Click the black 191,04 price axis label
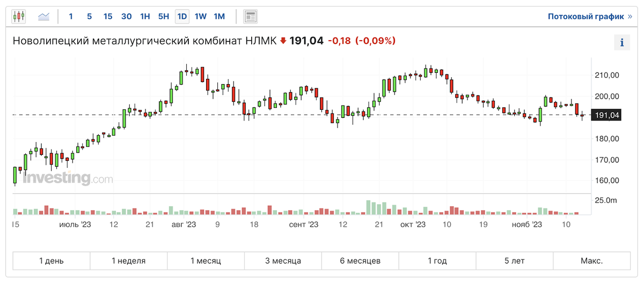644x284 pixels. coord(606,115)
